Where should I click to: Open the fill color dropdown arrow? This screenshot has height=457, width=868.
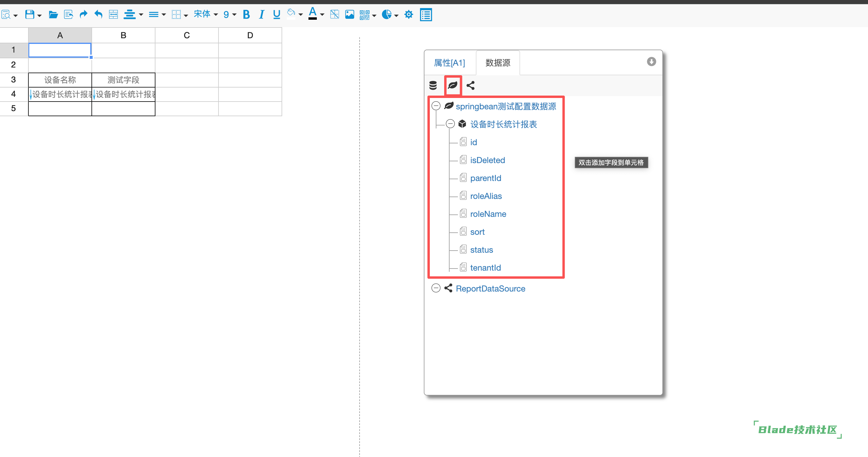point(301,15)
